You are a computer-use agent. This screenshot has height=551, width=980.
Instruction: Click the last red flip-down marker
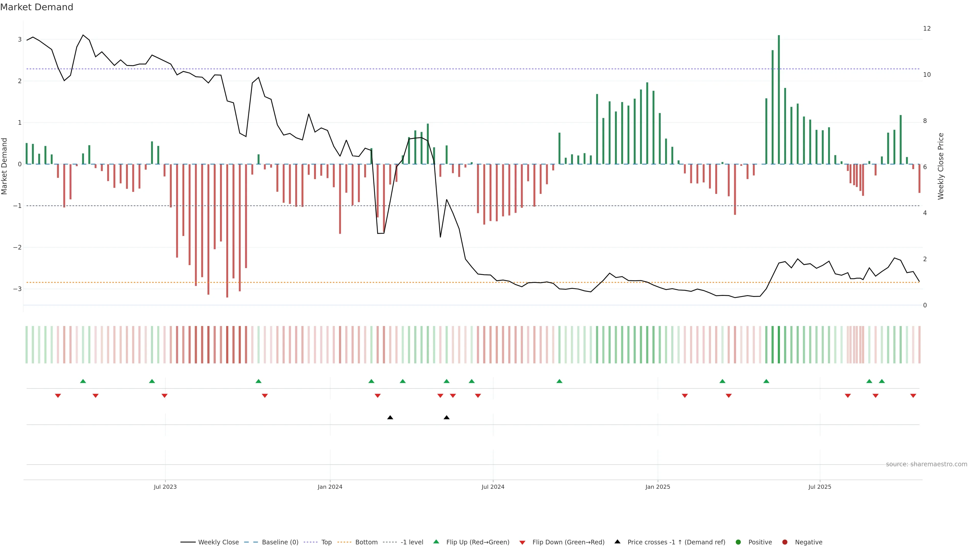pos(913,396)
